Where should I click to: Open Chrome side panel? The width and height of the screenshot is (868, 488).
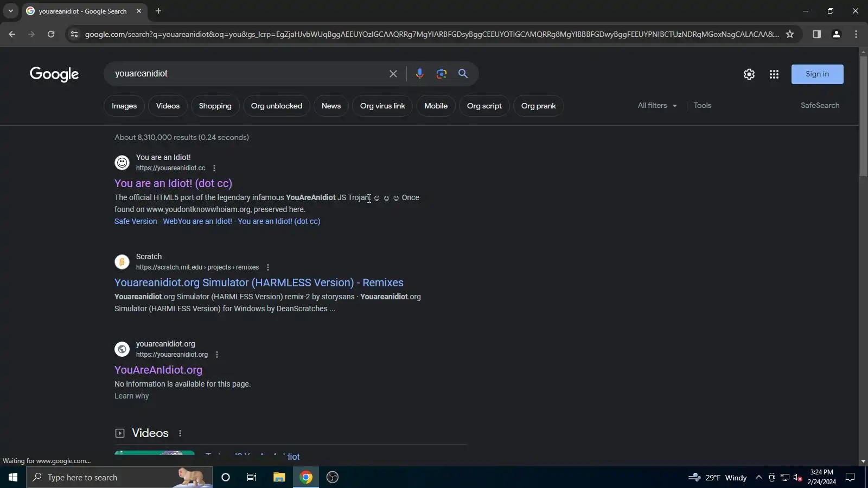point(817,34)
